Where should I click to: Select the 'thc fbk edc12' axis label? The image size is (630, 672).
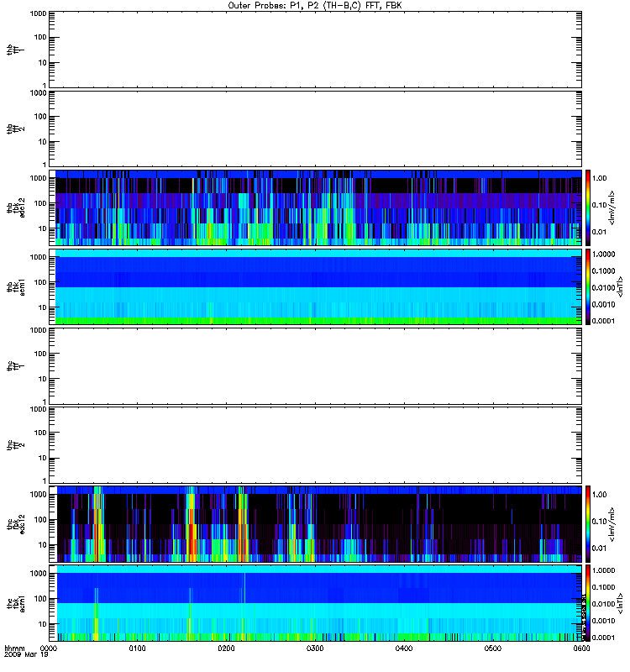tap(15, 524)
